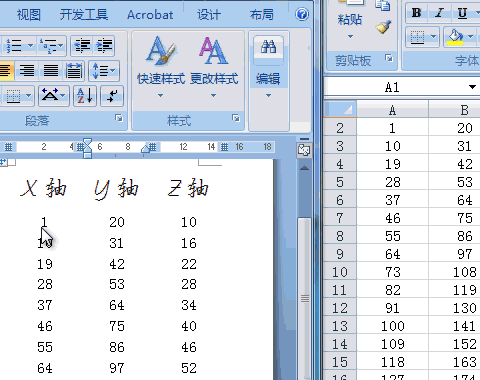Click the Excel Name Box showing A1
This screenshot has height=380, width=480.
(x=392, y=87)
